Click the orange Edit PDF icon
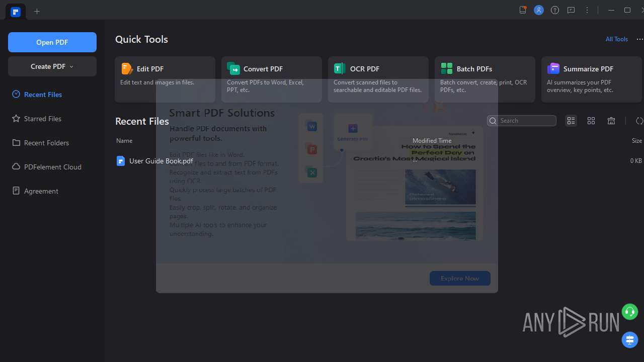 (127, 68)
